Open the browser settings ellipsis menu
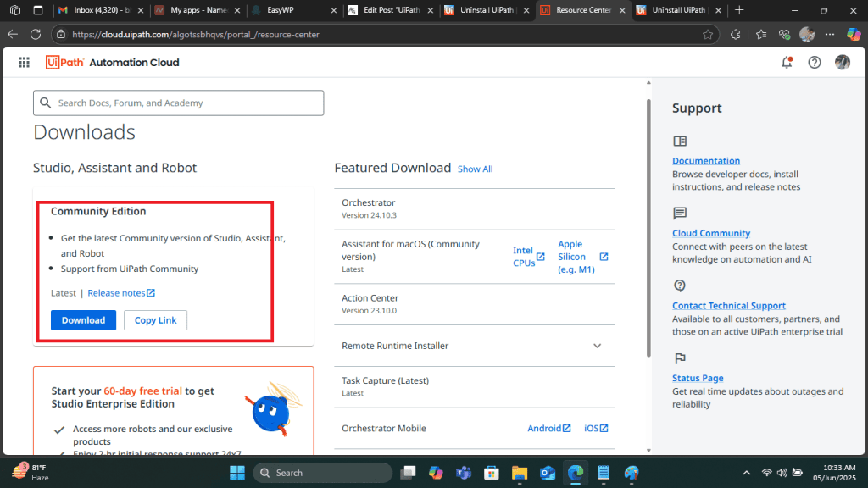This screenshot has width=868, height=488. pos(829,35)
